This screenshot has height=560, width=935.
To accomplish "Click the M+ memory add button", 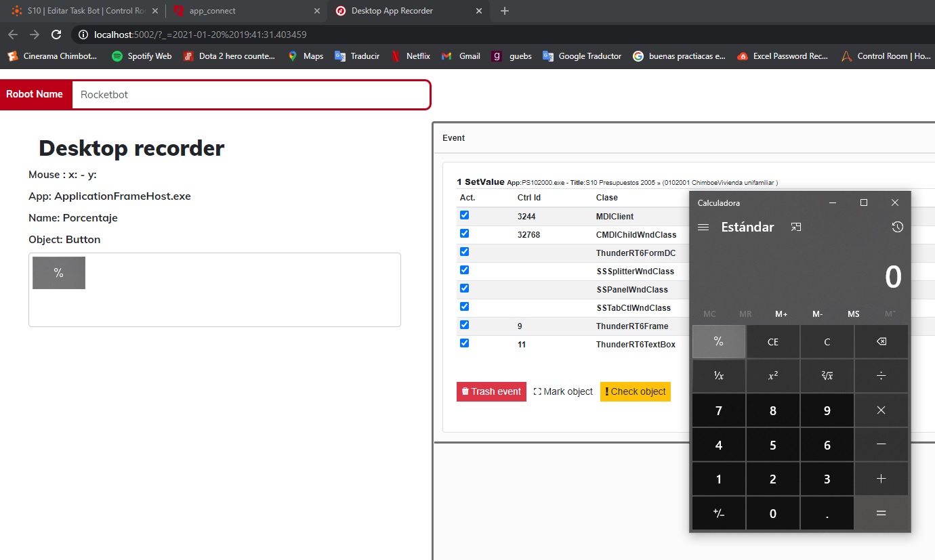I will pos(781,314).
